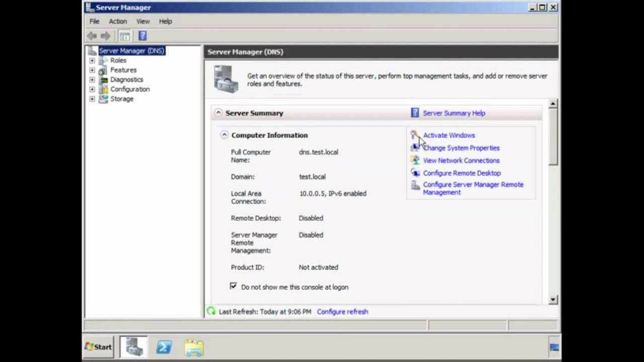The image size is (644, 362).
Task: Click the Features tree node icon
Action: (103, 70)
